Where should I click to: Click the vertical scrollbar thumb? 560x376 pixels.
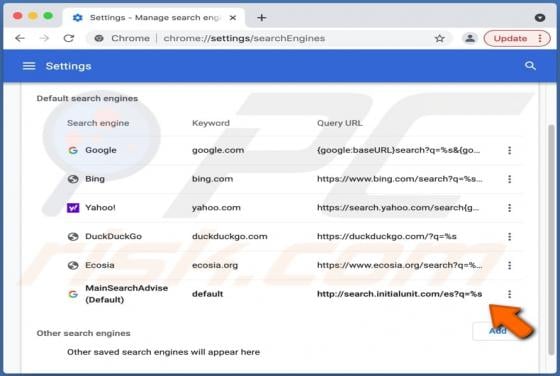(552, 239)
